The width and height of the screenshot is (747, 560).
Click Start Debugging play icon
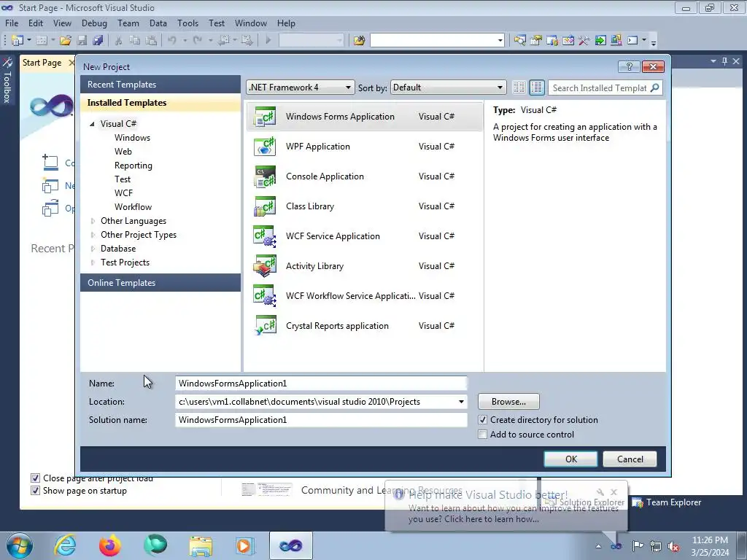[x=268, y=41]
